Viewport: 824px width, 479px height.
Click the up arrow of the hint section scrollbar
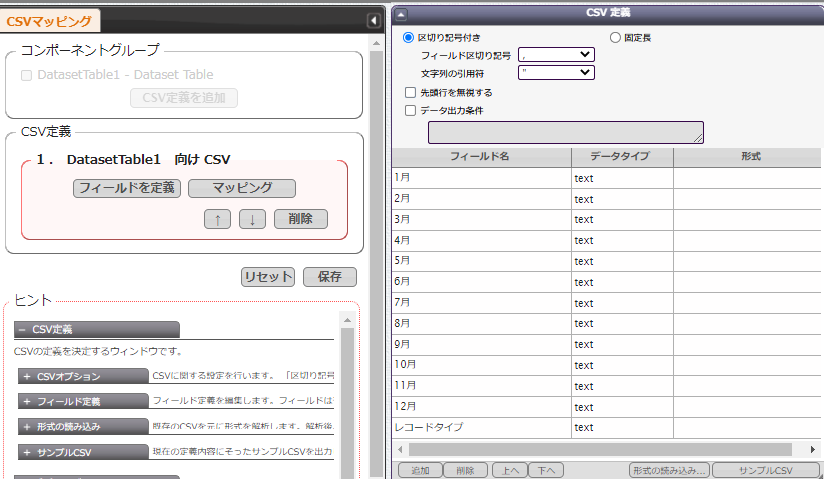coord(347,320)
